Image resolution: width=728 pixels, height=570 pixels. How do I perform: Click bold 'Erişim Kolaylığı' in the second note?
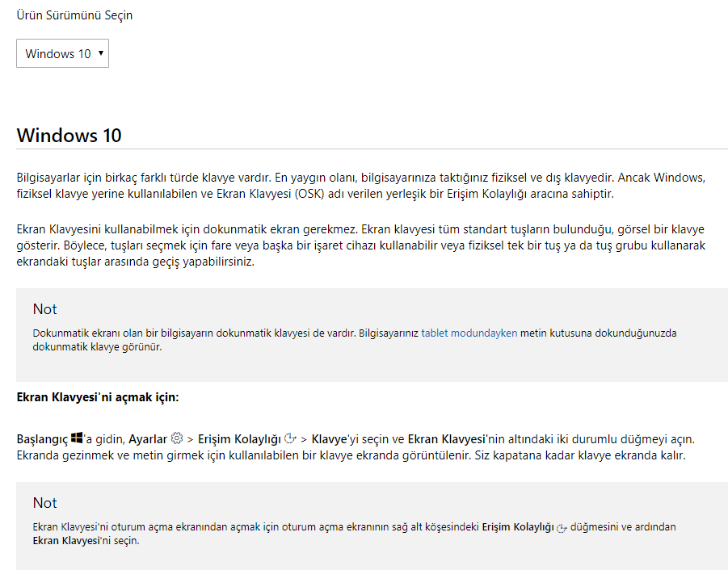(518, 527)
